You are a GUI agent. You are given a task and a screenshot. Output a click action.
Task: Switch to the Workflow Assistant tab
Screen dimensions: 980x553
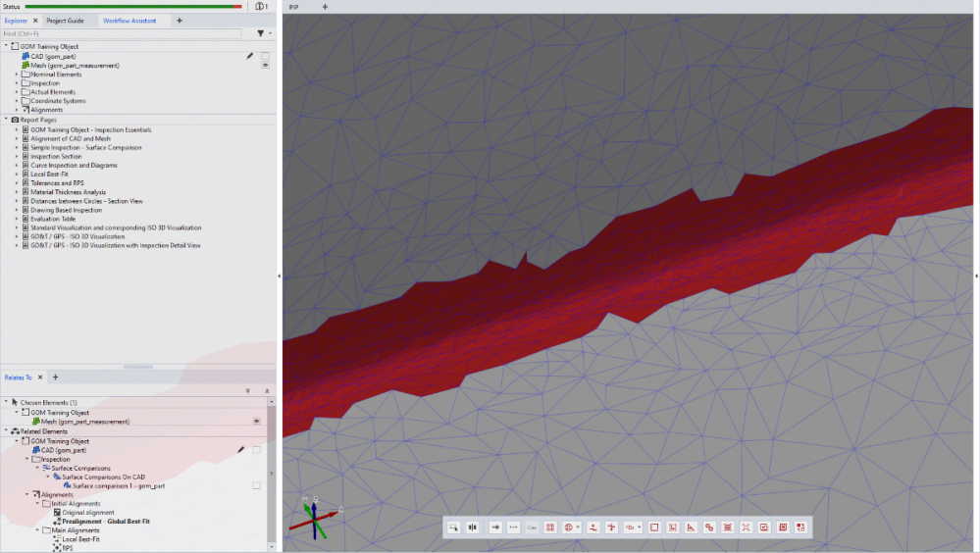click(x=129, y=20)
